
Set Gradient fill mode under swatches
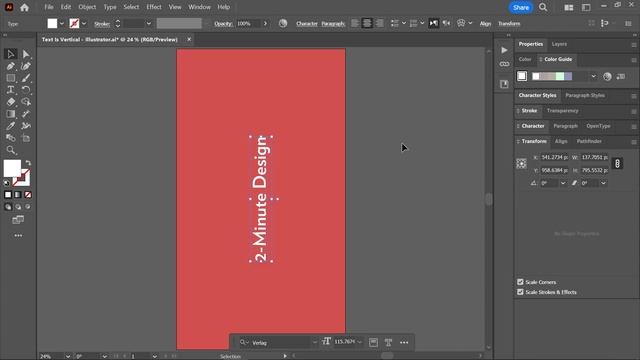coord(18,195)
